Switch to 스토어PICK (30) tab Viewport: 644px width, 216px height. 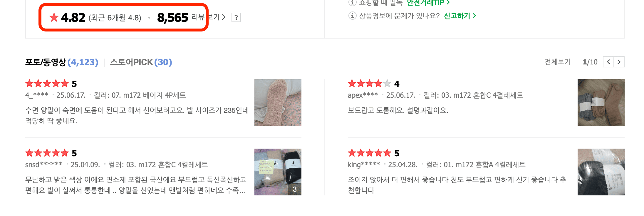tap(141, 62)
